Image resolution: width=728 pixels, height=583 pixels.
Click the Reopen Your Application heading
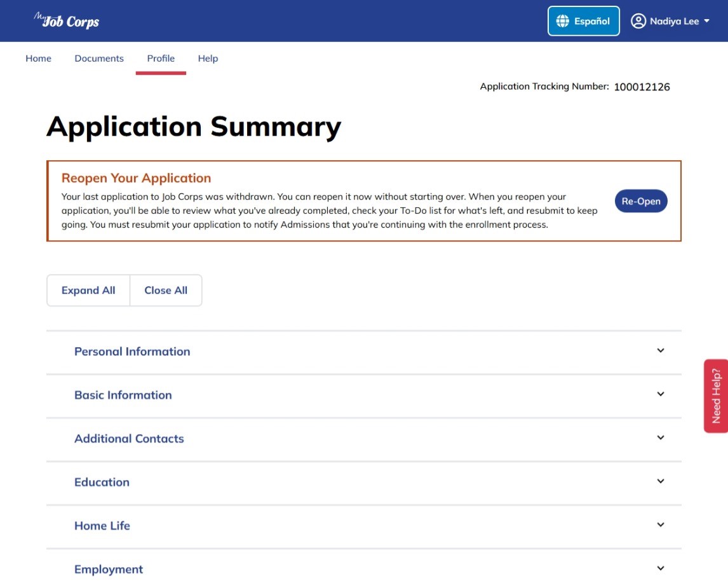(136, 178)
